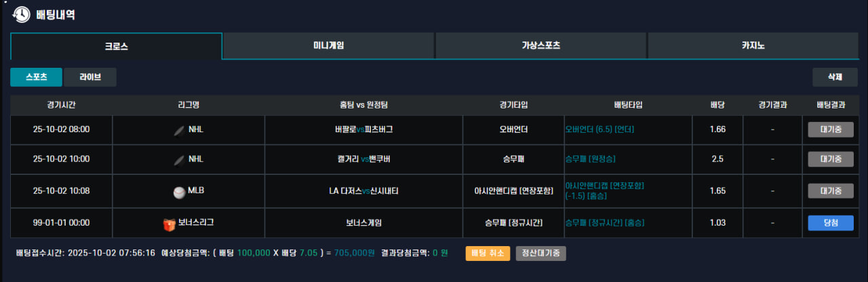Image resolution: width=868 pixels, height=282 pixels.
Task: Click the 승무패 [원정승] bet type link
Action: click(x=591, y=159)
